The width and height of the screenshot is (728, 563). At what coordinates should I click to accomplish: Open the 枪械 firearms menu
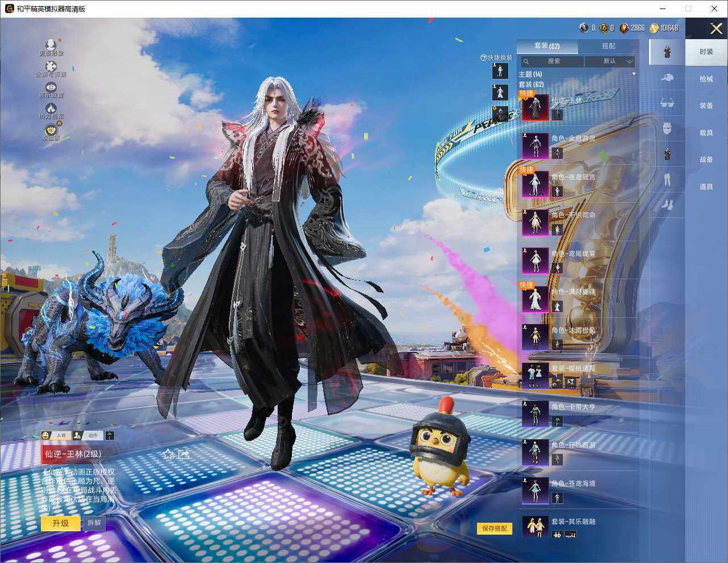(706, 79)
